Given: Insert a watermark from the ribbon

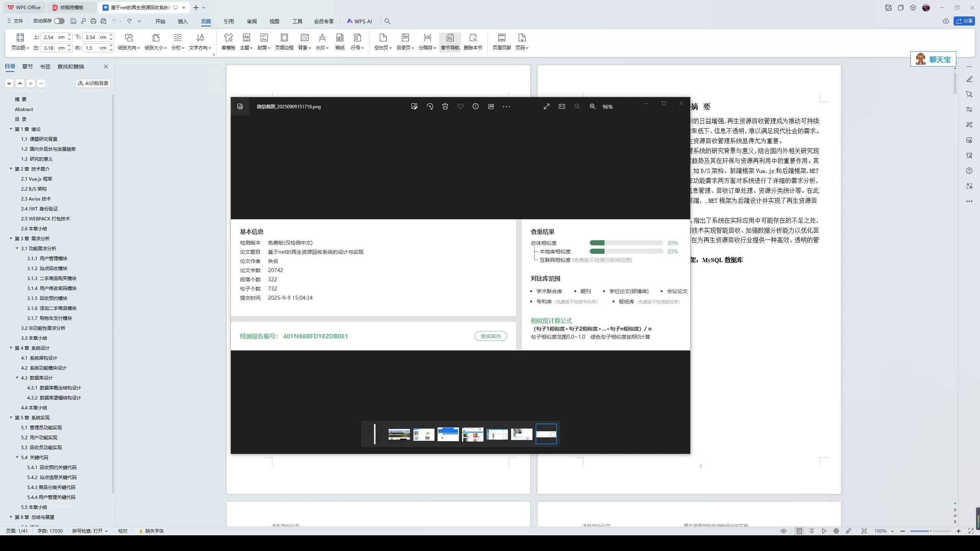Looking at the screenshot, I should (322, 41).
